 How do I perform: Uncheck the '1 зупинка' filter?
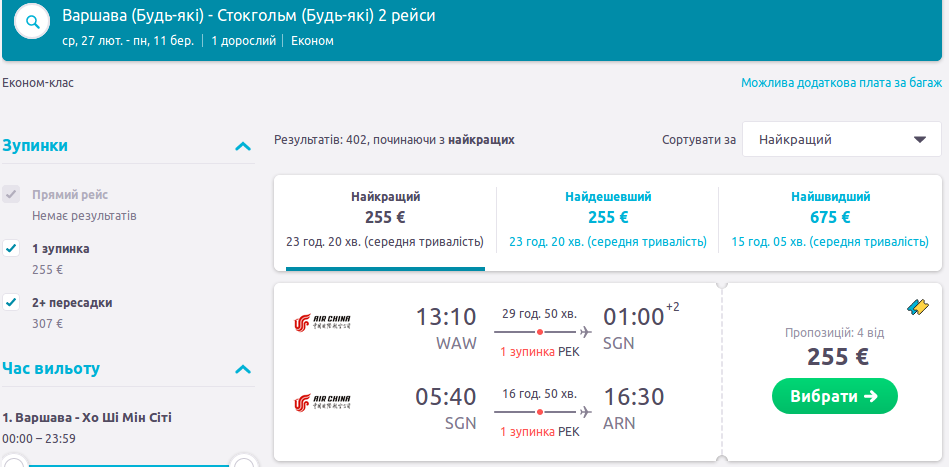(x=11, y=248)
